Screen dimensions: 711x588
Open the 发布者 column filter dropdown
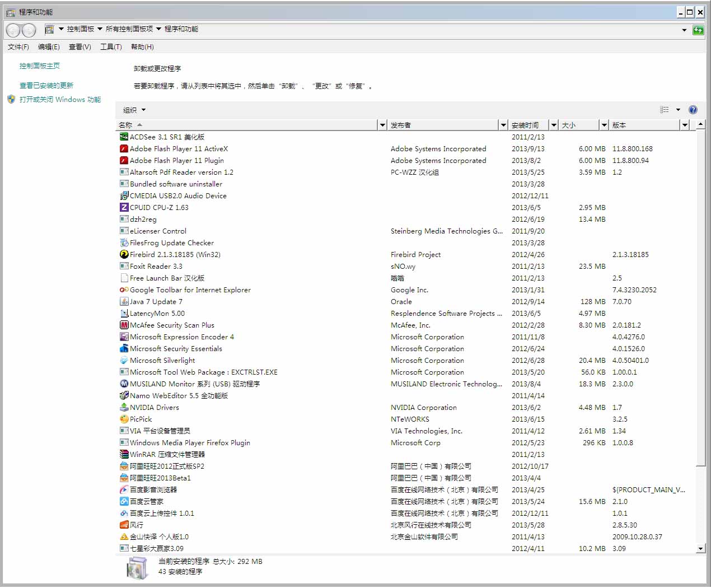[x=503, y=125]
